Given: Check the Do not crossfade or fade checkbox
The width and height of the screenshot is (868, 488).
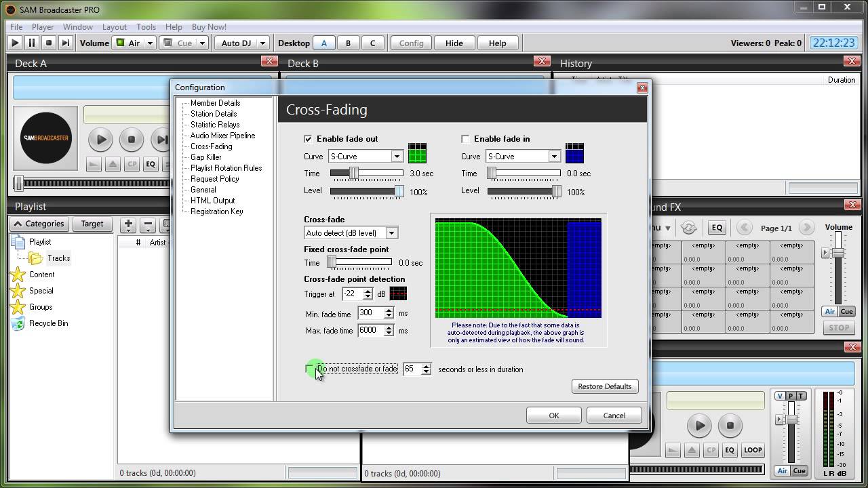Looking at the screenshot, I should point(309,369).
